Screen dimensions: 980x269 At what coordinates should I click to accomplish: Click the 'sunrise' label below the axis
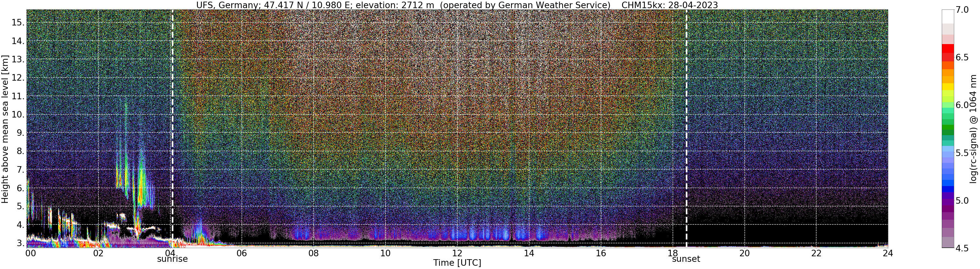[172, 259]
